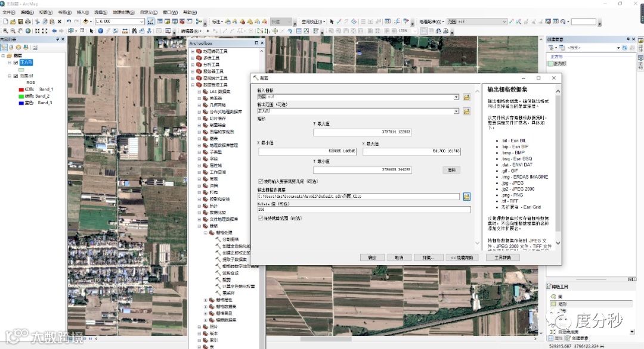The width and height of the screenshot is (644, 349).
Task: Select the Pan hand tool
Action: coord(21,31)
